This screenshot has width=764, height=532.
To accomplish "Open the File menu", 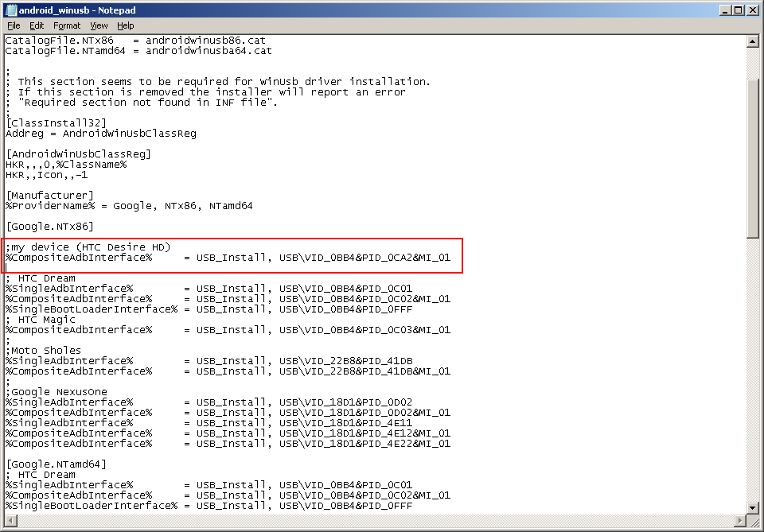I will 14,25.
